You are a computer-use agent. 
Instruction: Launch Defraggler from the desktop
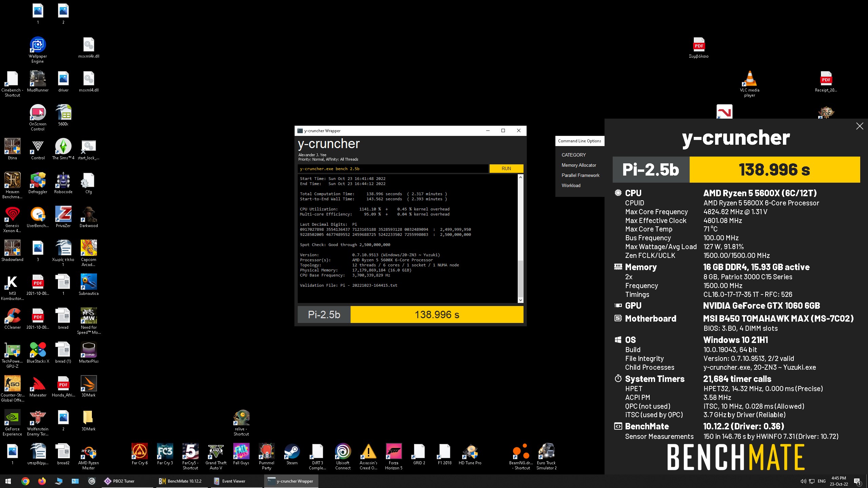[38, 183]
